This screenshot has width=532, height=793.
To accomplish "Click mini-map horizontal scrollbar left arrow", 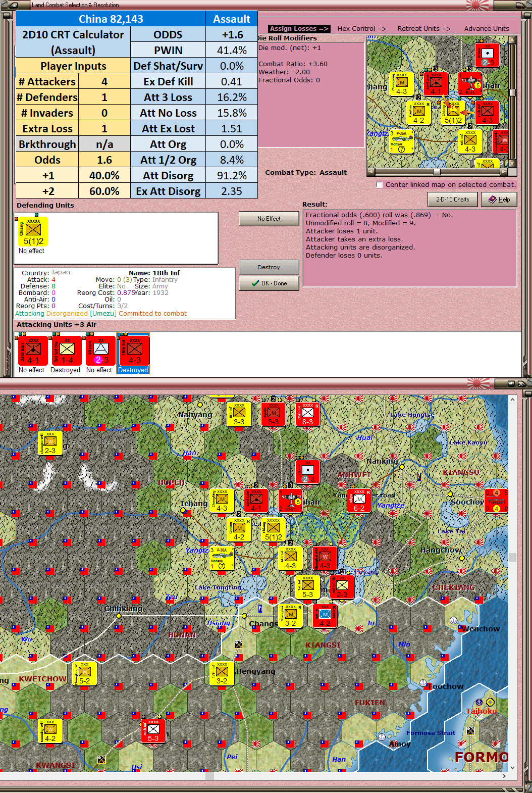I will pos(371,172).
